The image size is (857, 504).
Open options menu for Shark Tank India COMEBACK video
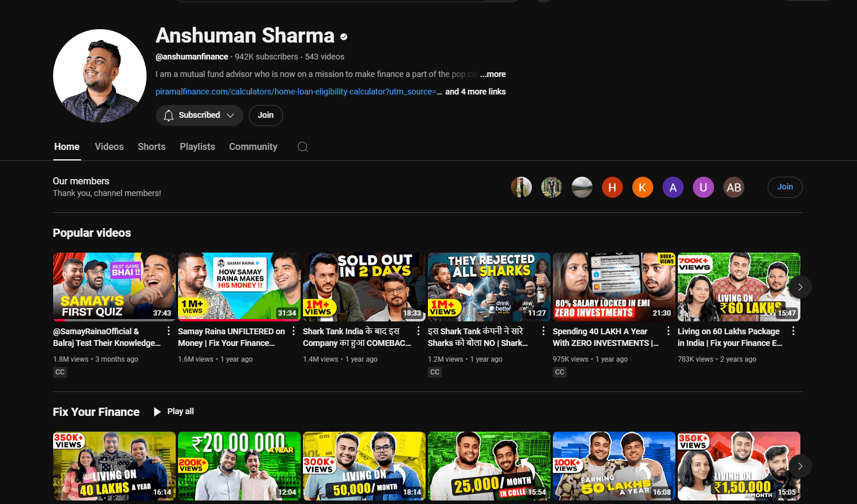[x=419, y=331]
